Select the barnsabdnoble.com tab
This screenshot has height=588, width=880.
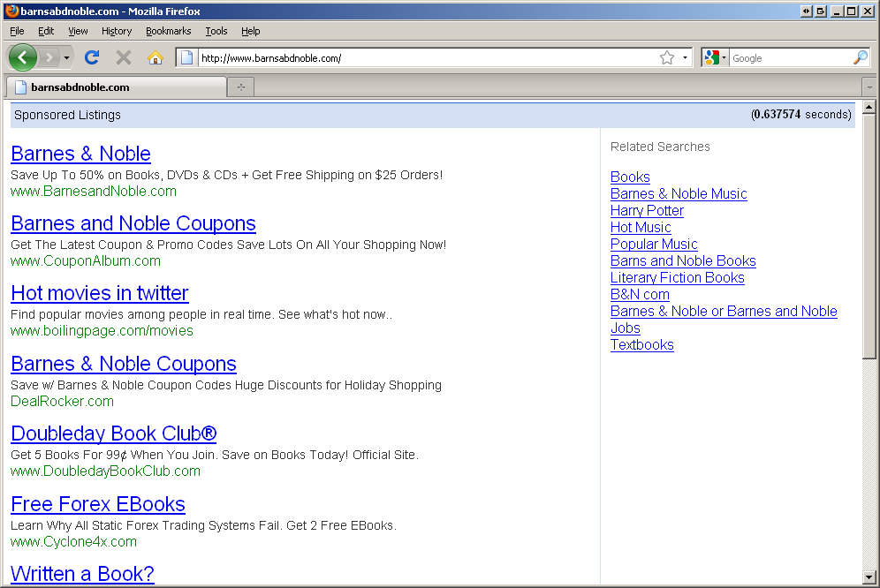pos(116,87)
